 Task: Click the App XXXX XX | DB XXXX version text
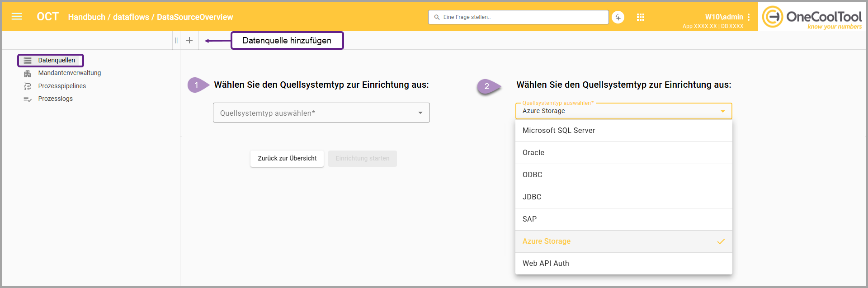point(713,26)
